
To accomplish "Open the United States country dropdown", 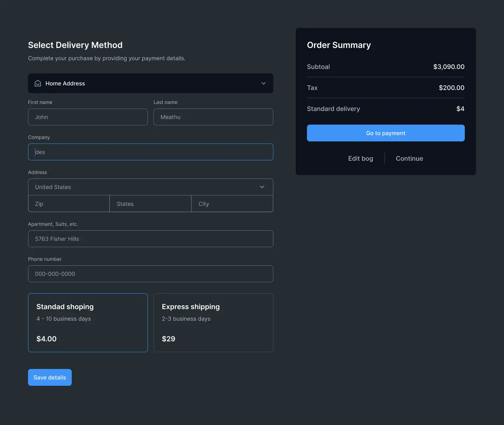I will pyautogui.click(x=150, y=187).
